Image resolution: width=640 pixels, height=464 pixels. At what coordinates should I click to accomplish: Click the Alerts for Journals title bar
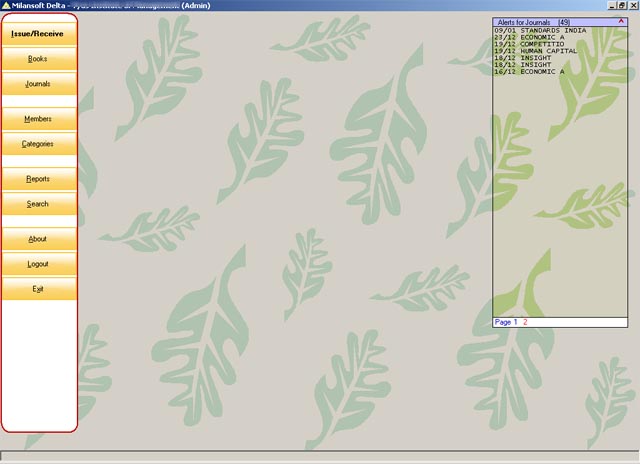pos(560,22)
